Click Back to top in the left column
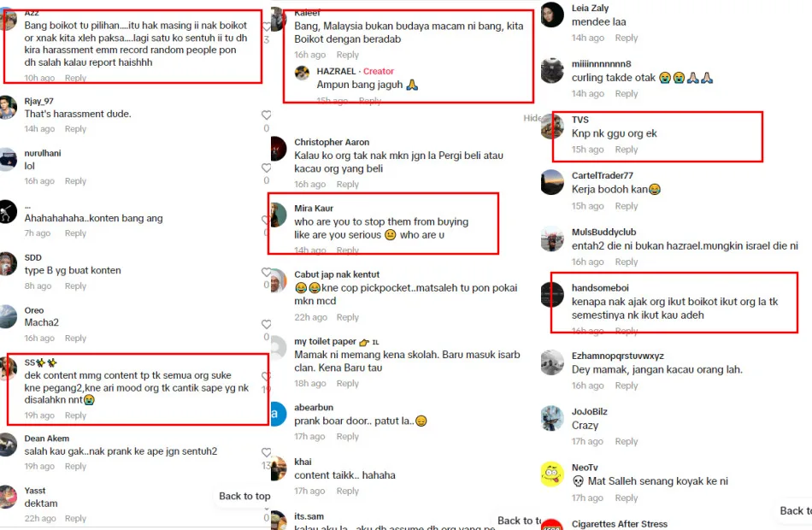The width and height of the screenshot is (812, 530). tap(244, 497)
